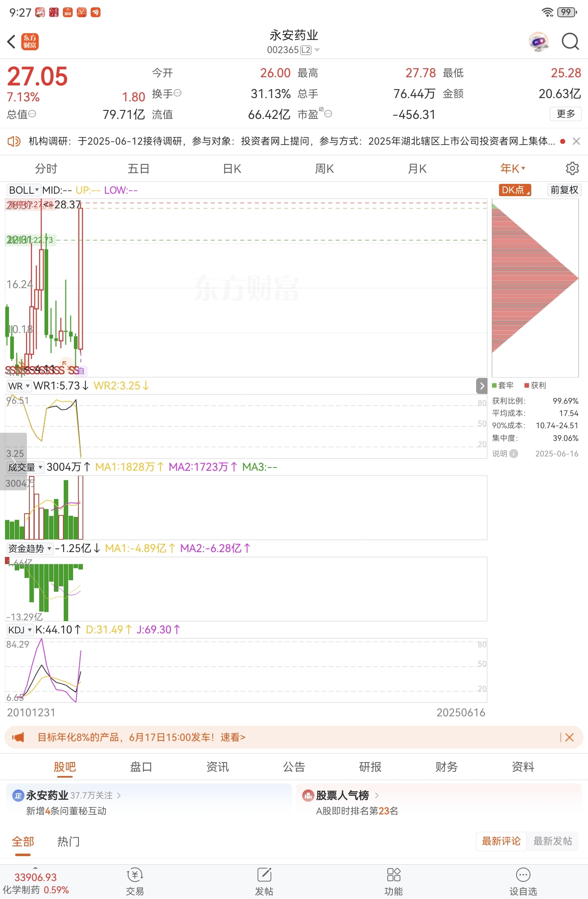Image resolution: width=588 pixels, height=899 pixels.
Task: Tap the megaphone promo icon
Action: [18, 737]
